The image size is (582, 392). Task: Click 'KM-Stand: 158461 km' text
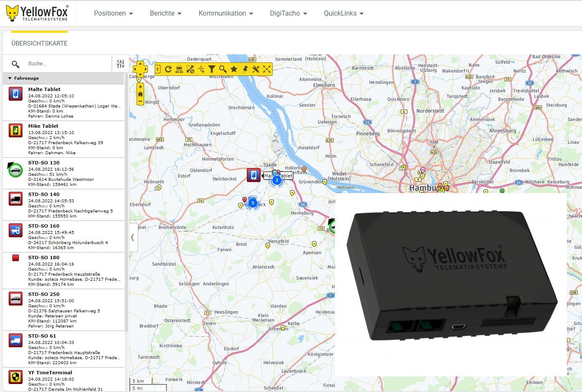53,184
